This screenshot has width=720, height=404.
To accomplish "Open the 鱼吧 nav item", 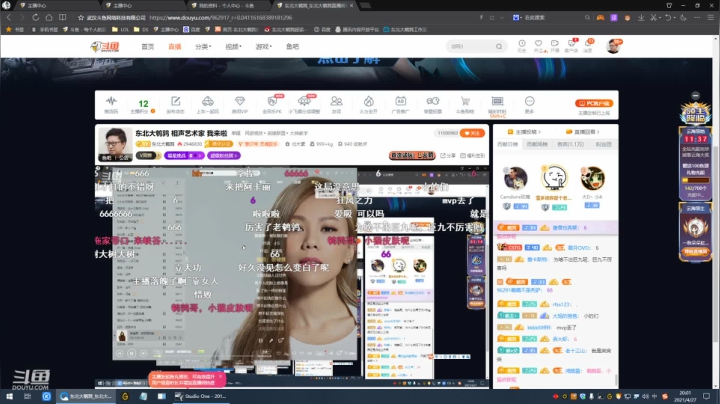I will [292, 46].
